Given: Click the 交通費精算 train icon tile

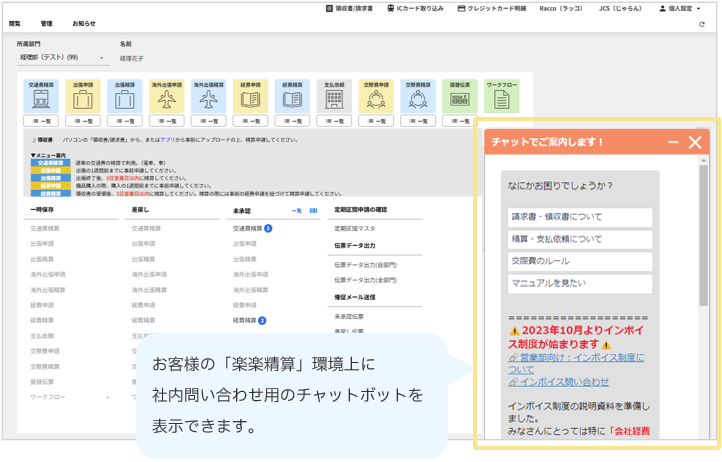Looking at the screenshot, I should coord(43,99).
